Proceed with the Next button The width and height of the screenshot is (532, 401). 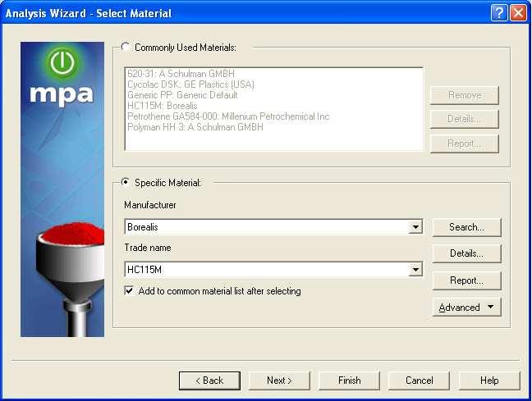(x=279, y=380)
